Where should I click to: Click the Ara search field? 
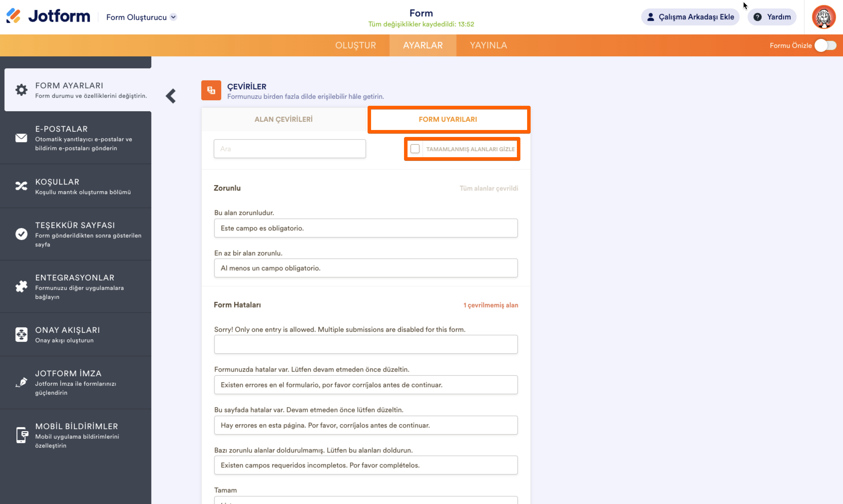point(289,149)
